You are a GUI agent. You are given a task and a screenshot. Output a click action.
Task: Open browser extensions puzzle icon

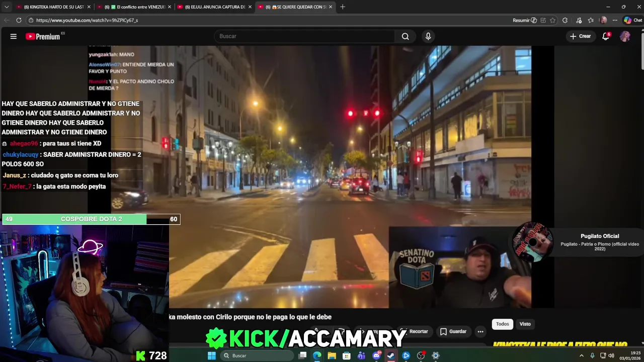[x=565, y=20]
